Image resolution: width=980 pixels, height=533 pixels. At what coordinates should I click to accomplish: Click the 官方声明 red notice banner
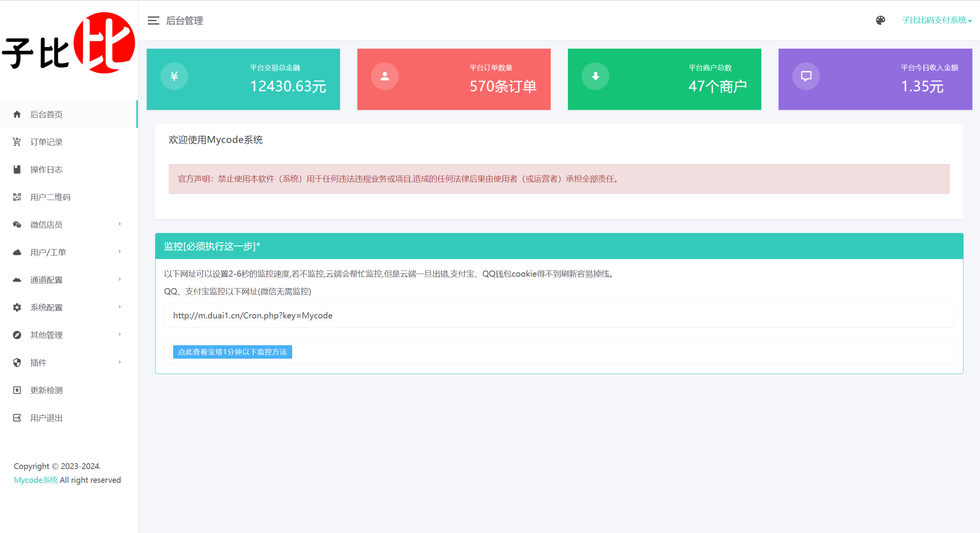click(x=559, y=179)
